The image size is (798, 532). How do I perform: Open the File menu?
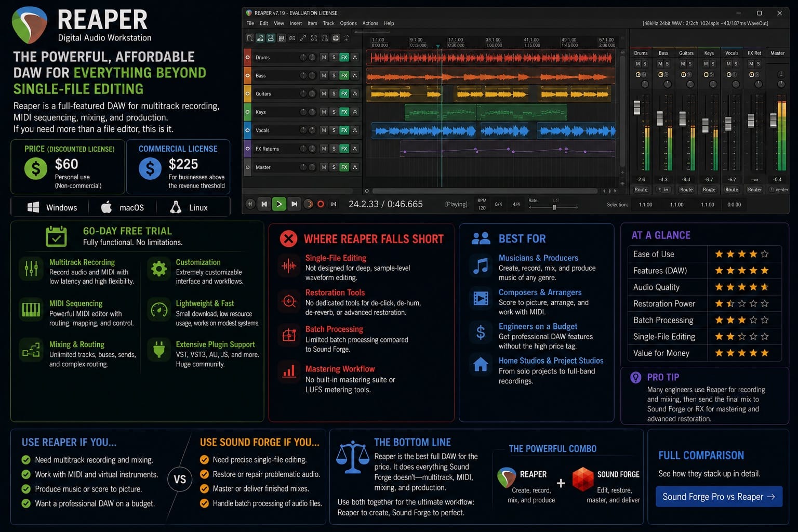(250, 23)
